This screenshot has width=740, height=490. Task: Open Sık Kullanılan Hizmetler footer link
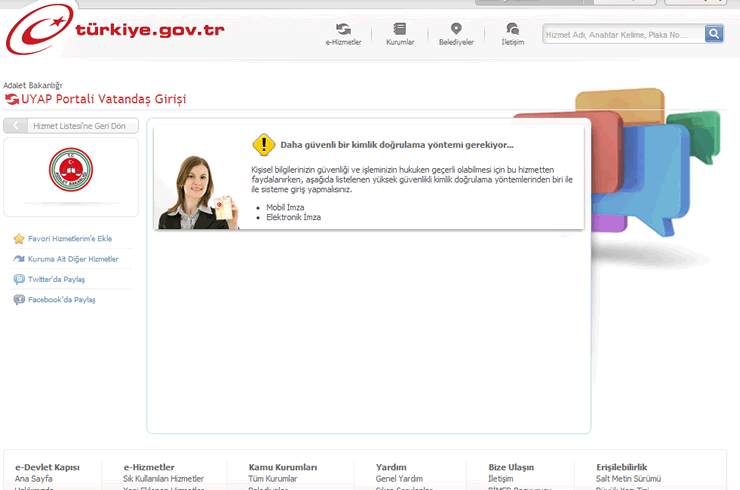pos(163,479)
